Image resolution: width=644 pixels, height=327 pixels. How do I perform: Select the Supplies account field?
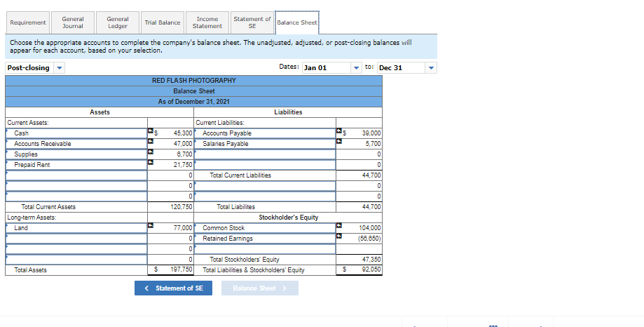click(x=76, y=154)
